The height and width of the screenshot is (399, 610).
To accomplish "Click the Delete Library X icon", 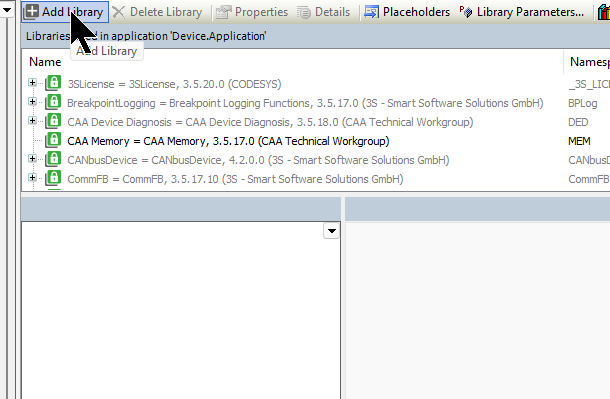I will point(119,12).
